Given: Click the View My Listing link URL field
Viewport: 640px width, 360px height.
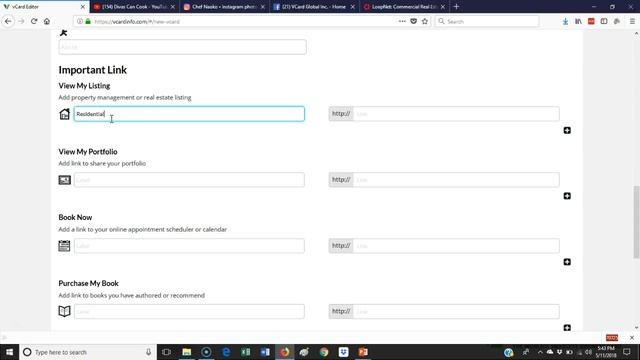Looking at the screenshot, I should (456, 114).
